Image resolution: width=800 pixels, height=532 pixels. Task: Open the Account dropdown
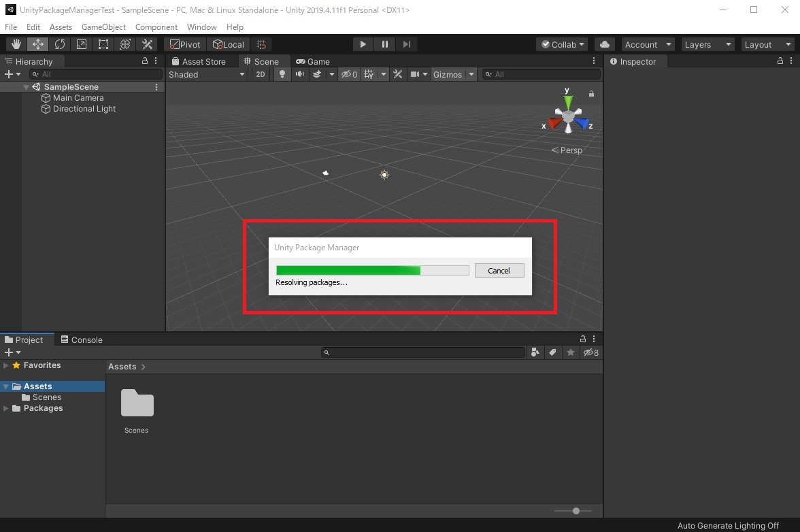648,44
